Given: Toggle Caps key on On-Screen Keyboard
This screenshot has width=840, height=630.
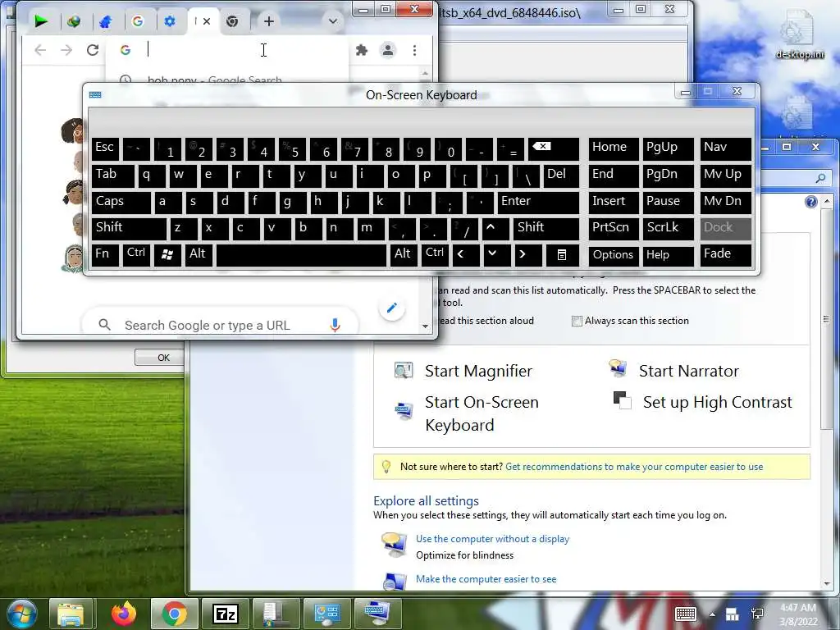Looking at the screenshot, I should click(x=121, y=202).
